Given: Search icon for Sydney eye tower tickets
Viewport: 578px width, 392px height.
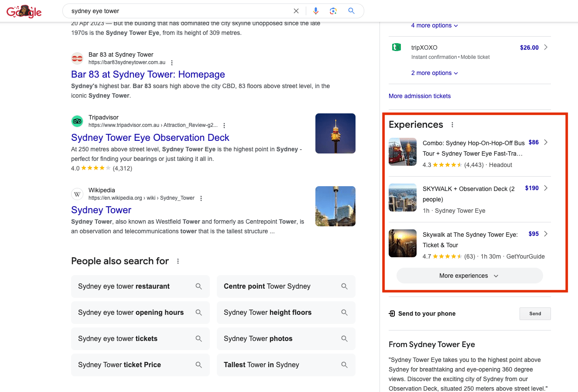Looking at the screenshot, I should pyautogui.click(x=199, y=339).
